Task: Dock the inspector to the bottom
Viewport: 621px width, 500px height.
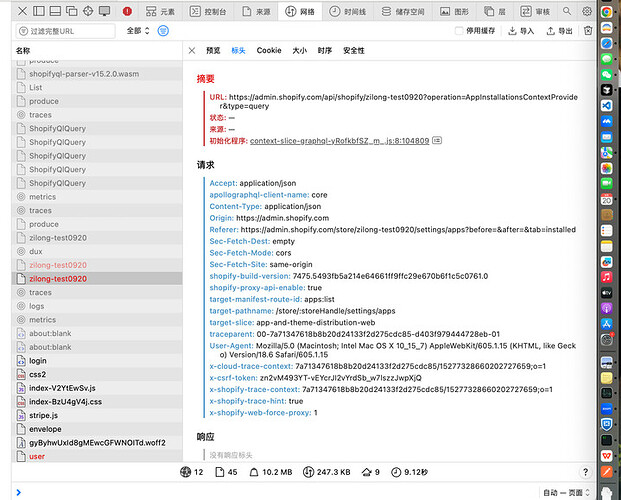Action: [55, 11]
